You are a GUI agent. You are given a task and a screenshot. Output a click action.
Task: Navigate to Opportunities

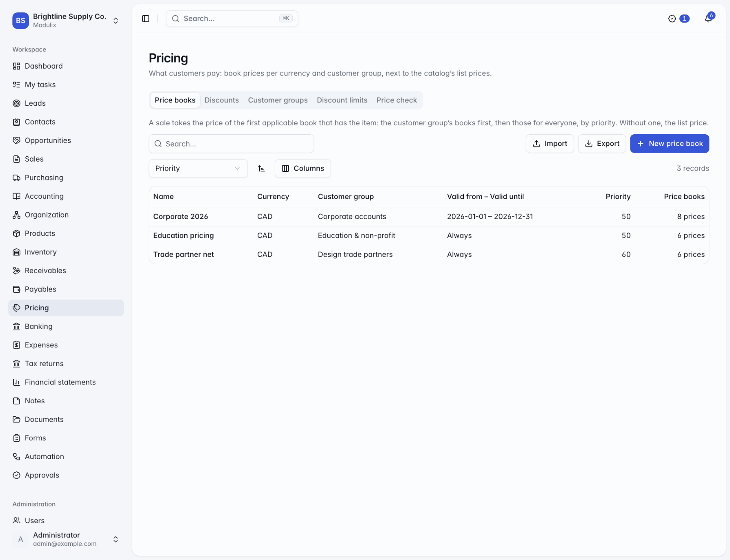66,140
